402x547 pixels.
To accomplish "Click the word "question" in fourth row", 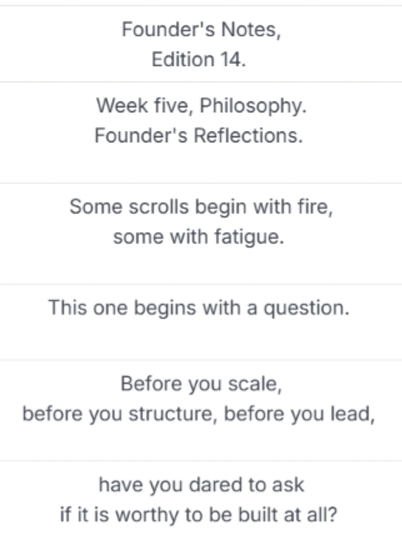I will pos(303,309).
